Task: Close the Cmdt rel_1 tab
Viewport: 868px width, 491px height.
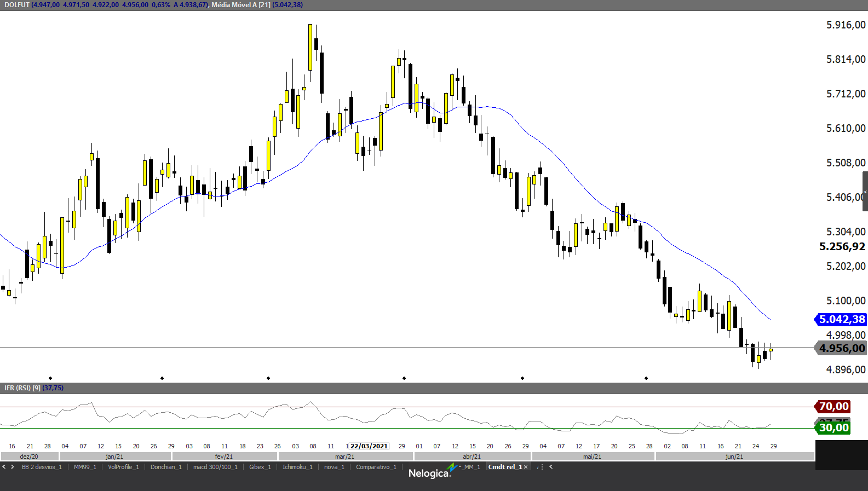Action: pos(526,467)
